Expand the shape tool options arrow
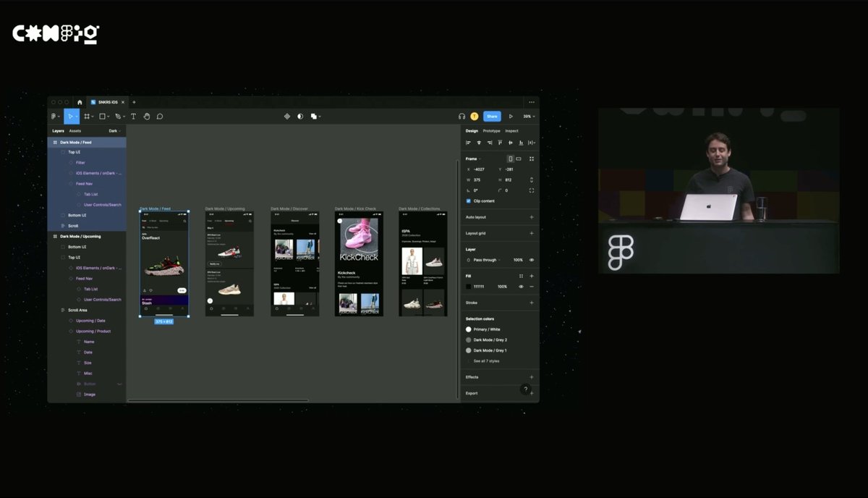Viewport: 868px width, 498px height. click(109, 117)
